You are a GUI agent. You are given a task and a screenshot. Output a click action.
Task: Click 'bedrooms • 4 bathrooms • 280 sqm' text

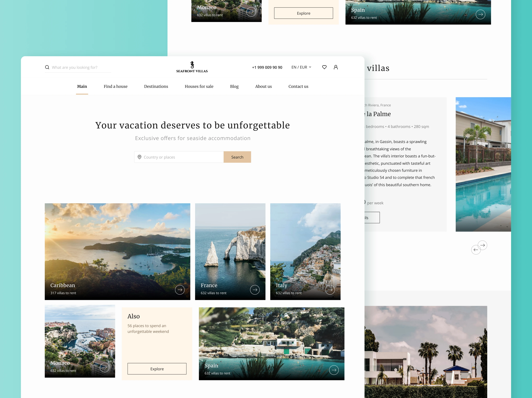(397, 127)
